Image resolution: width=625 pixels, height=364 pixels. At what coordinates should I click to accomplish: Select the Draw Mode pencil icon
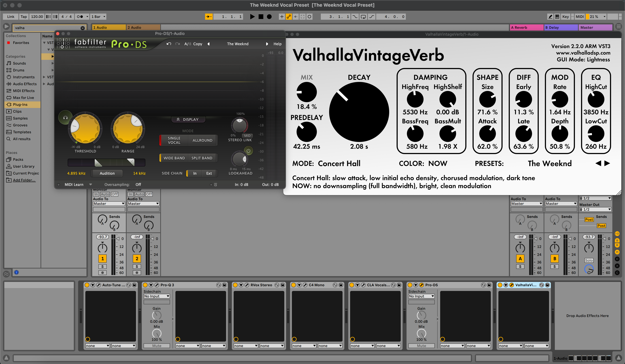[550, 16]
